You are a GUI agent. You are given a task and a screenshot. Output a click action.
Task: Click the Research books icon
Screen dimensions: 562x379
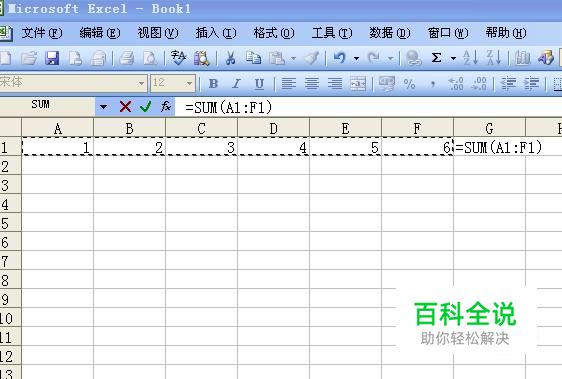point(202,58)
